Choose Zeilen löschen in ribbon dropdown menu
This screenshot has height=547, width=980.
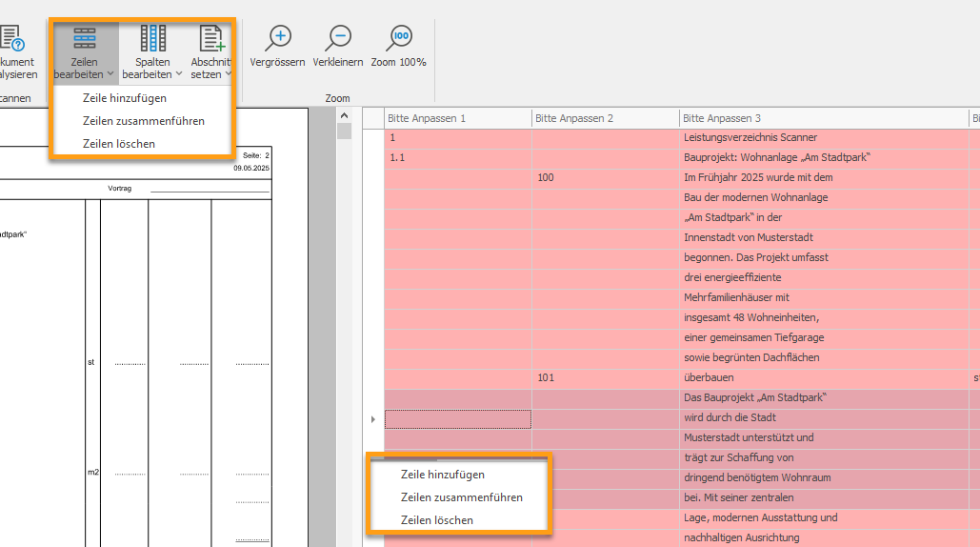pos(119,144)
